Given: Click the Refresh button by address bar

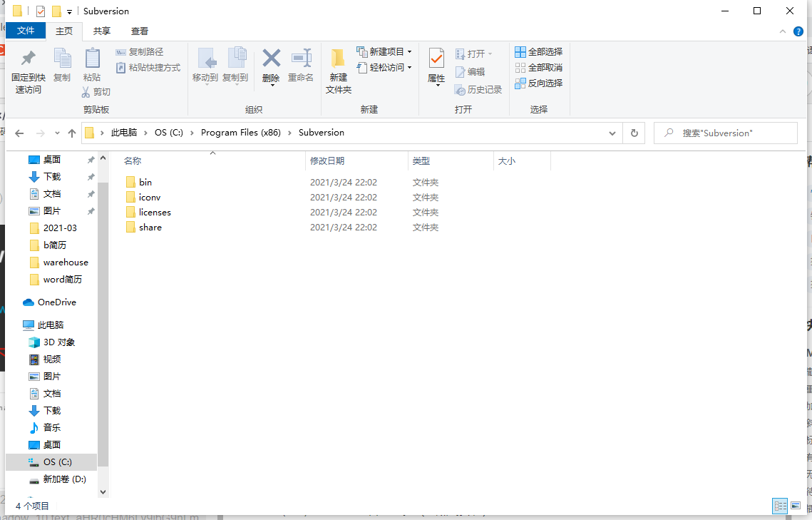Looking at the screenshot, I should 634,133.
